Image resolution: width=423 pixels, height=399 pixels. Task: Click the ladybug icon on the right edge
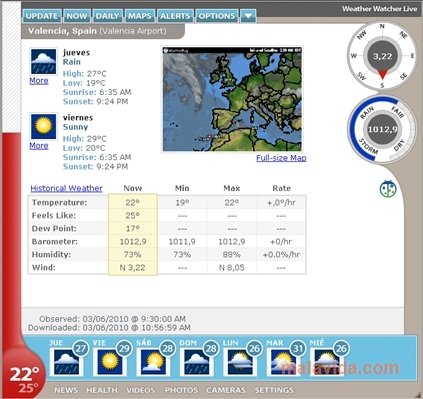(388, 189)
